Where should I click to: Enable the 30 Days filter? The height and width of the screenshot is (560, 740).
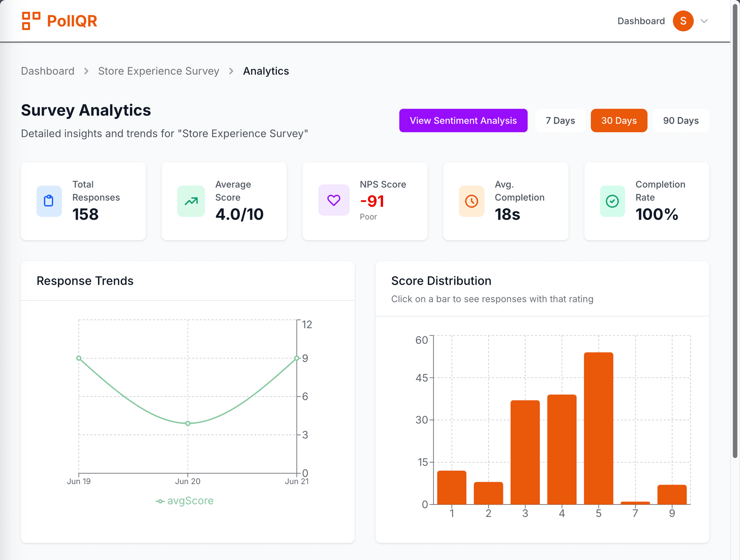click(x=619, y=121)
